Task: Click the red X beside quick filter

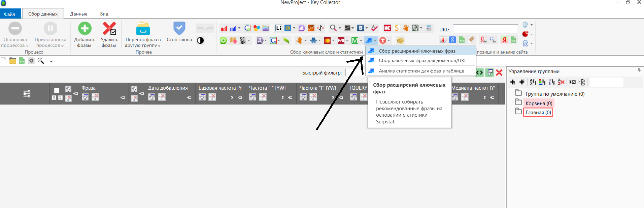Action: click(x=499, y=72)
